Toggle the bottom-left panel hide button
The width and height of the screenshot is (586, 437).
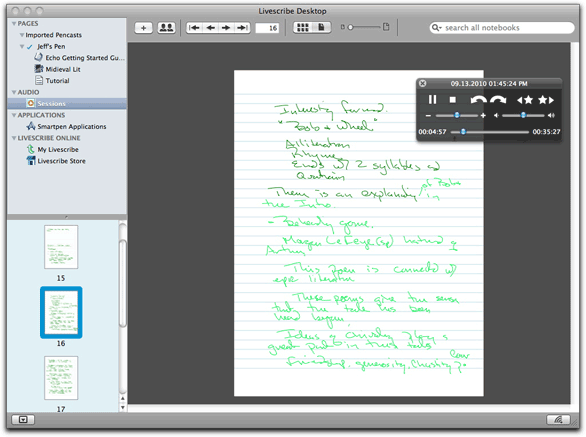23,420
